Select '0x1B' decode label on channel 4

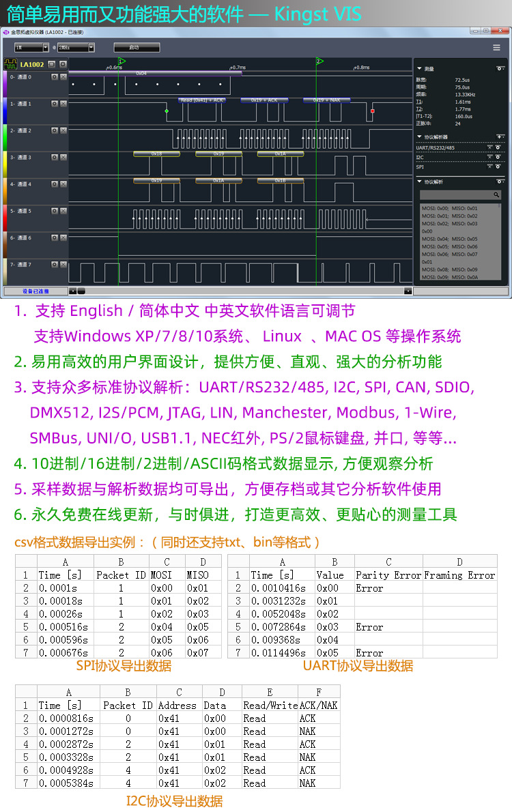pyautogui.click(x=281, y=181)
